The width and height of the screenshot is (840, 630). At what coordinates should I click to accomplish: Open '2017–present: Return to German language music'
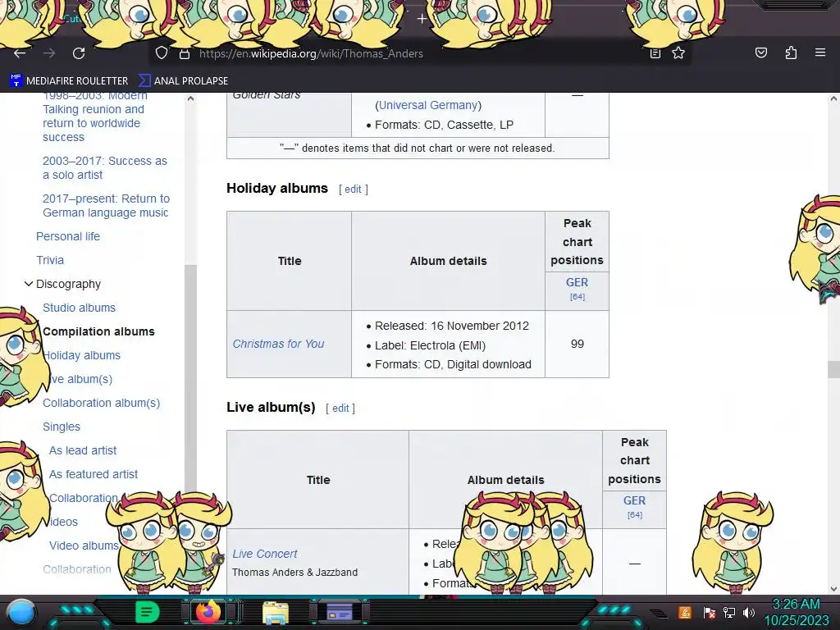(106, 205)
